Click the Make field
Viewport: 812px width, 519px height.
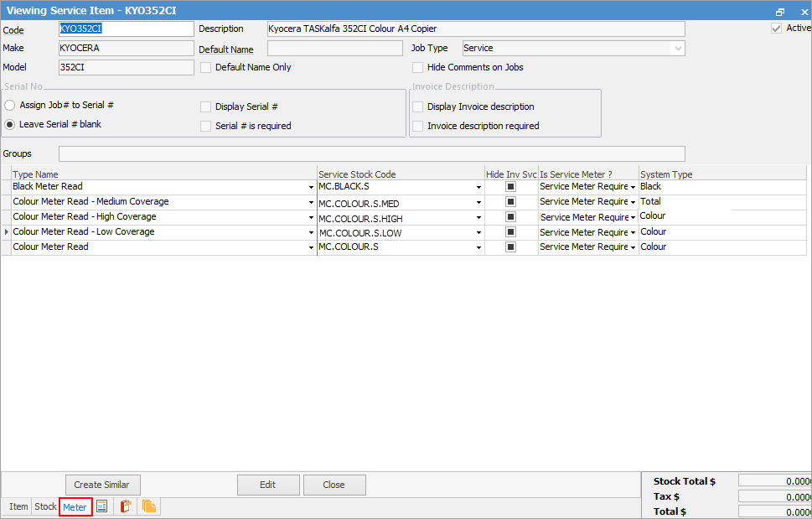pos(127,48)
